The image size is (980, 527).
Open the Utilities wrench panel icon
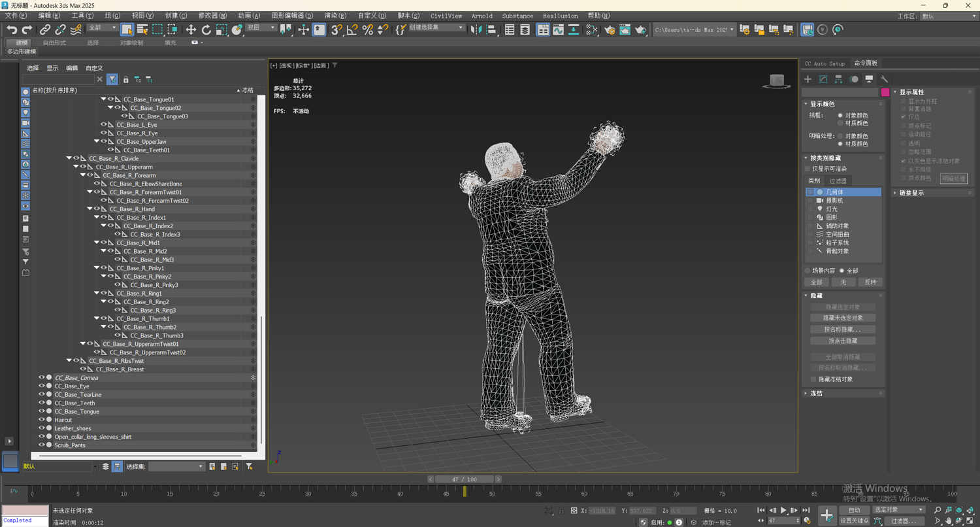[884, 79]
